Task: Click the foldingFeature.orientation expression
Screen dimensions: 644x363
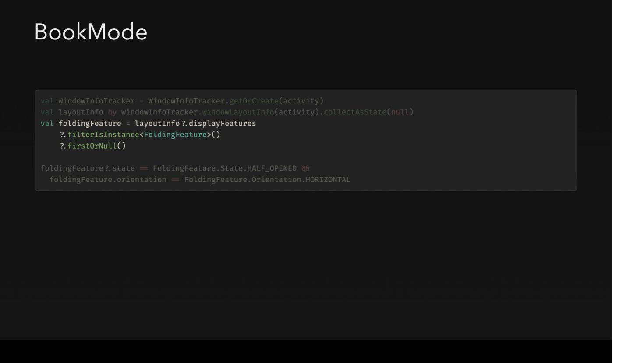Action: (108, 180)
